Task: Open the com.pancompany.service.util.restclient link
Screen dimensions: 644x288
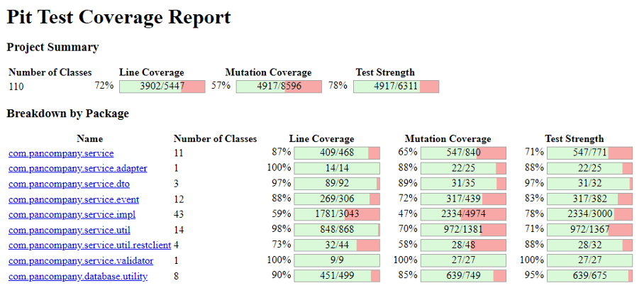Action: (x=89, y=245)
